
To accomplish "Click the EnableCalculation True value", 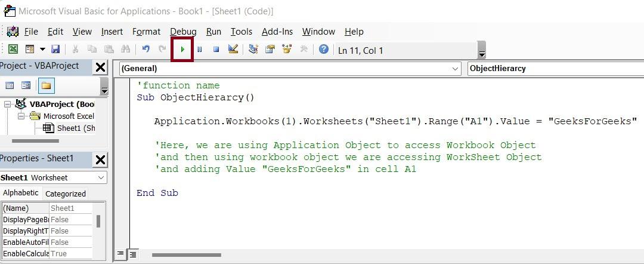I will [x=70, y=253].
